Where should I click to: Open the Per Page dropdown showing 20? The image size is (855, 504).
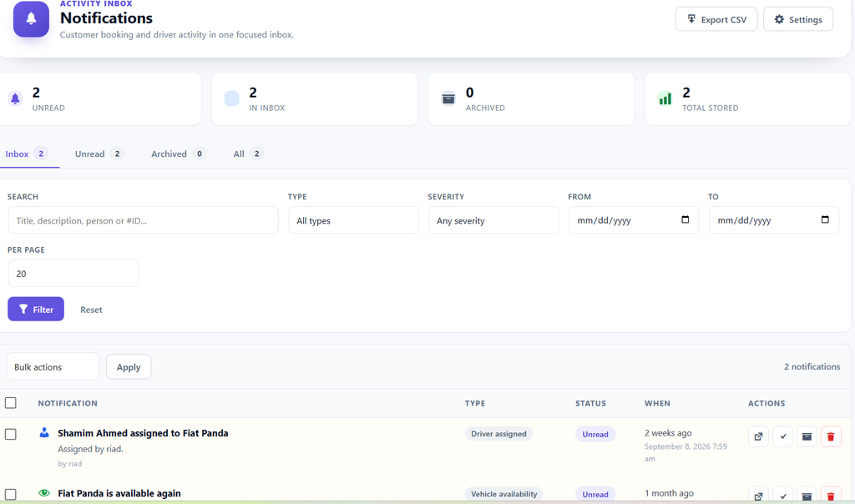tap(73, 273)
